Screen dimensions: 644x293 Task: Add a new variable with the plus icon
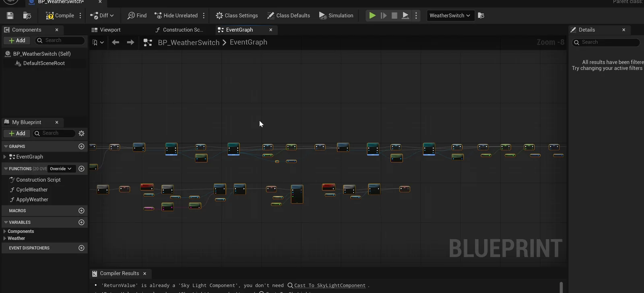point(81,222)
